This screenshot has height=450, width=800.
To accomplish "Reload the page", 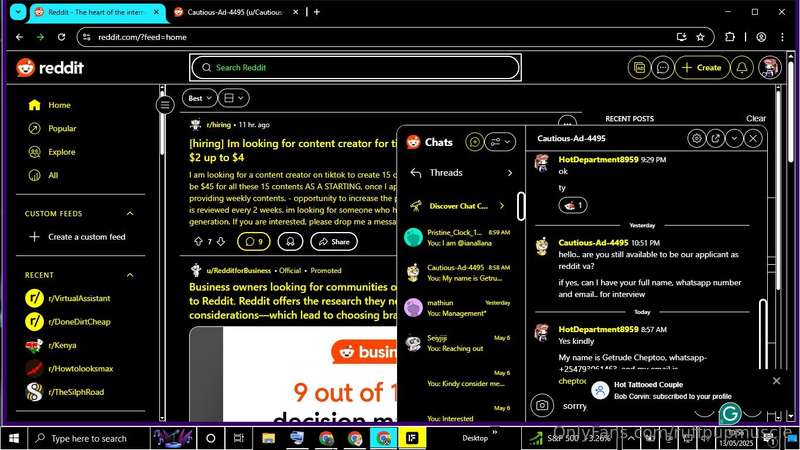I will pyautogui.click(x=61, y=37).
